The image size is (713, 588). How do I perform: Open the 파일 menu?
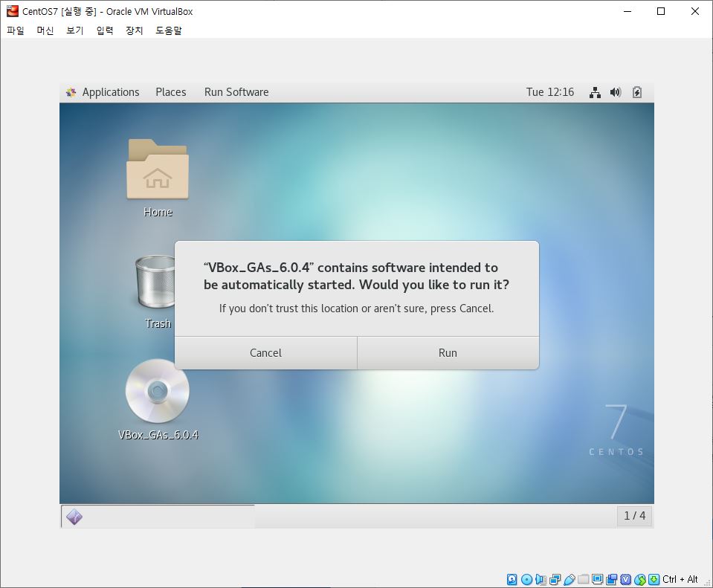16,30
